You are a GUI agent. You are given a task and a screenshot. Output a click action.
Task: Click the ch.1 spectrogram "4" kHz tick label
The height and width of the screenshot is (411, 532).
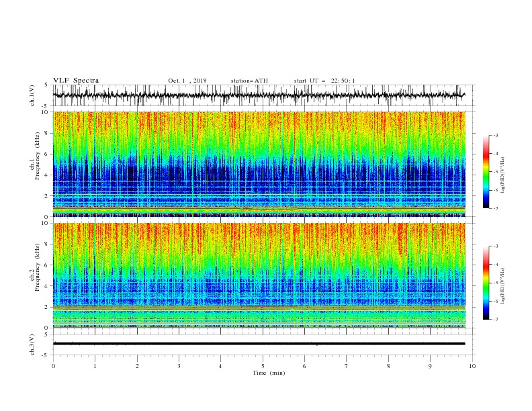(x=47, y=175)
